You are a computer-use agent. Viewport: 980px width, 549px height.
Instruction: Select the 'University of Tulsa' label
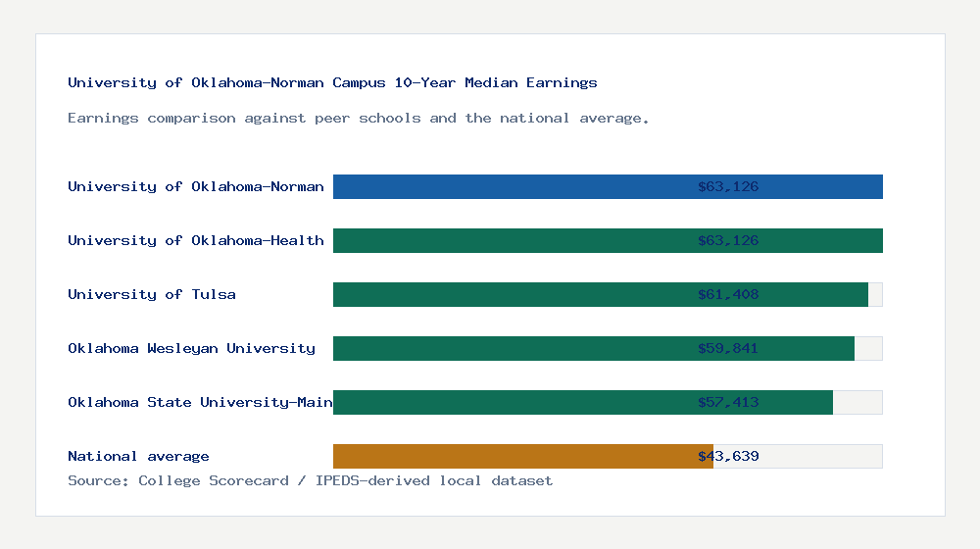[152, 294]
